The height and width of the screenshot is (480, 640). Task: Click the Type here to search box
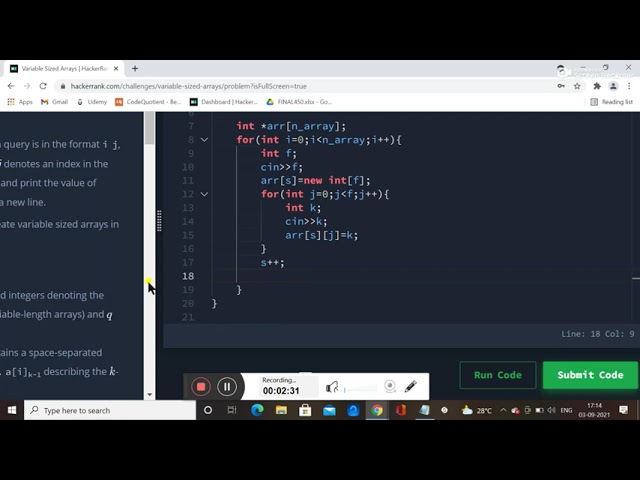pos(110,410)
